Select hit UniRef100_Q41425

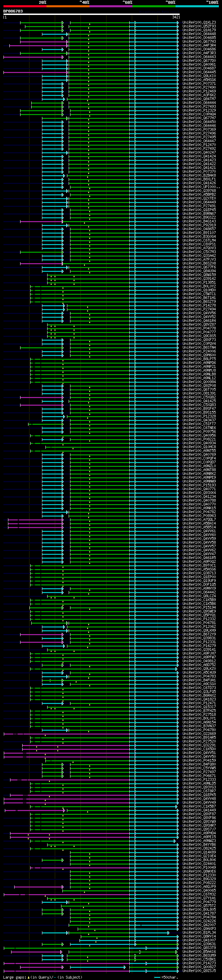[199, 401]
